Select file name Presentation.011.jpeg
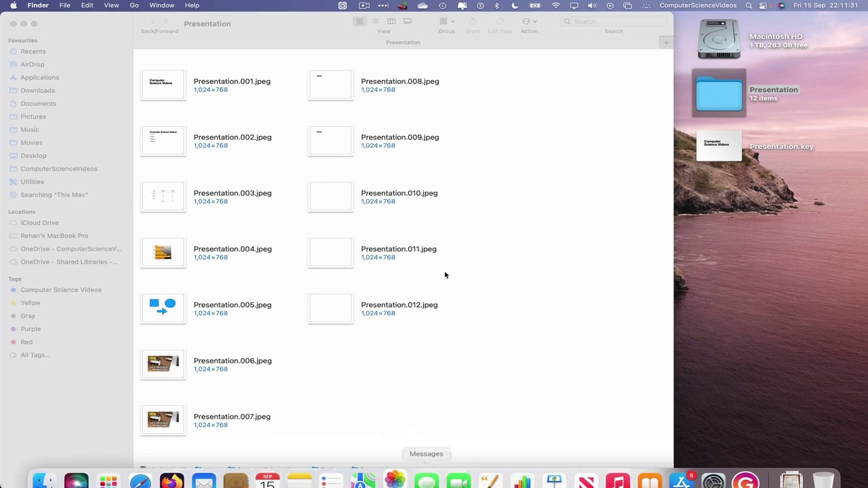 pyautogui.click(x=399, y=249)
